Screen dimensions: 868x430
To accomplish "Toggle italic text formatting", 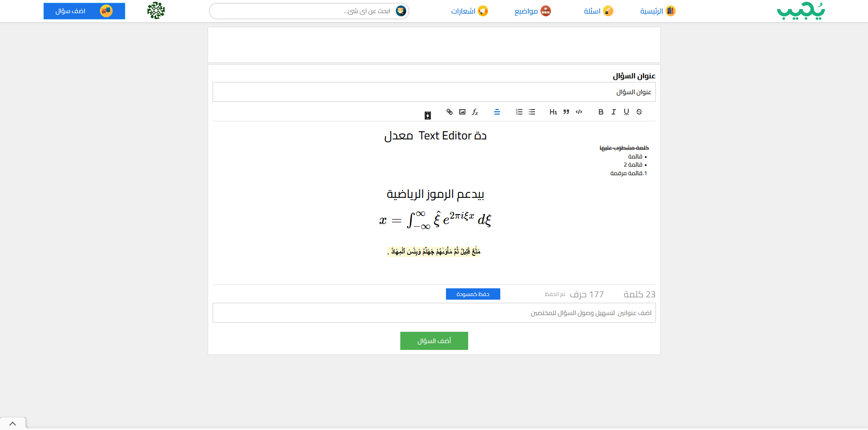I will click(x=613, y=112).
